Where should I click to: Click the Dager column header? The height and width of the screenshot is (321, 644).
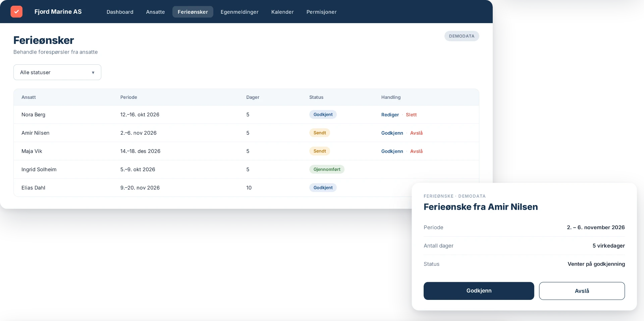click(253, 97)
